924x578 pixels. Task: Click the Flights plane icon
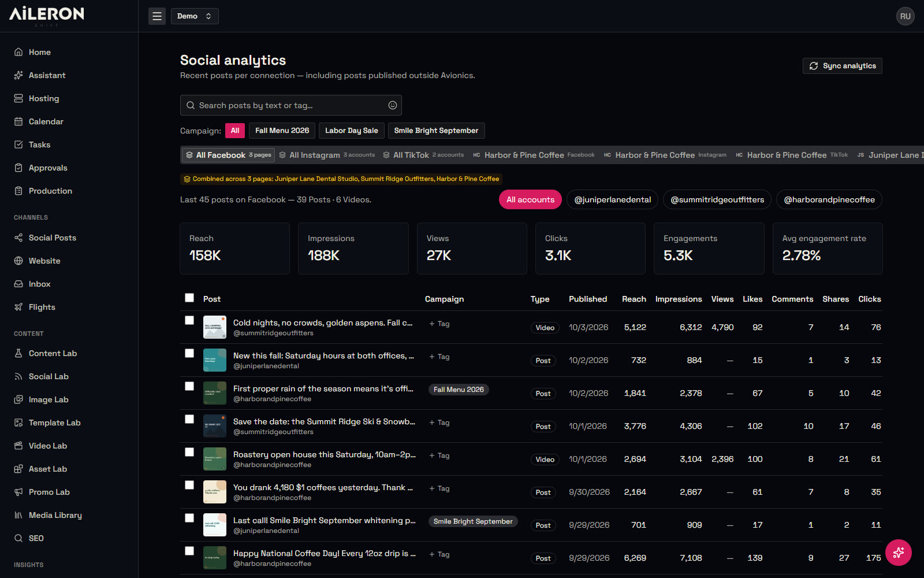point(18,307)
